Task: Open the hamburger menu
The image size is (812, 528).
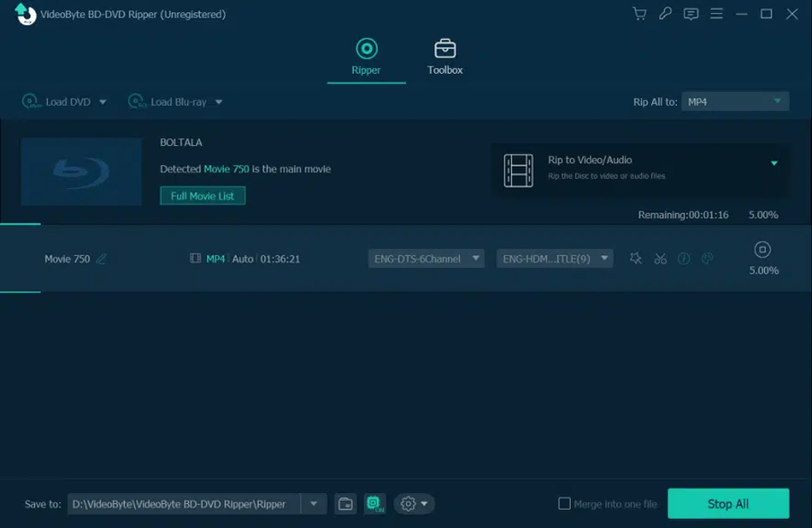Action: (x=716, y=14)
